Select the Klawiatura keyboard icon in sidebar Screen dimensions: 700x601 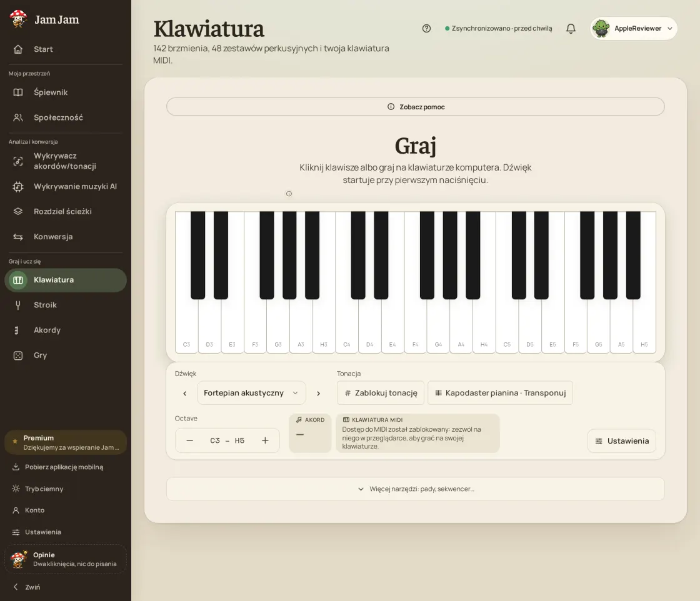point(18,281)
